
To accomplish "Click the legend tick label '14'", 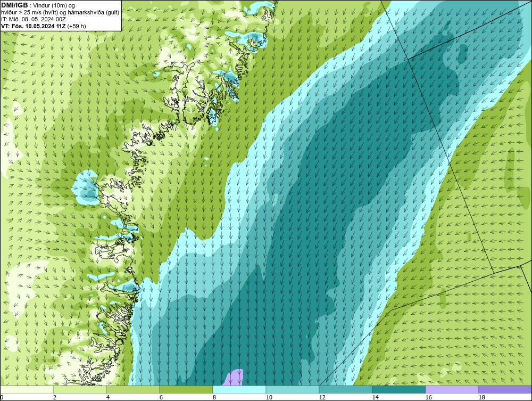I will click(375, 397).
